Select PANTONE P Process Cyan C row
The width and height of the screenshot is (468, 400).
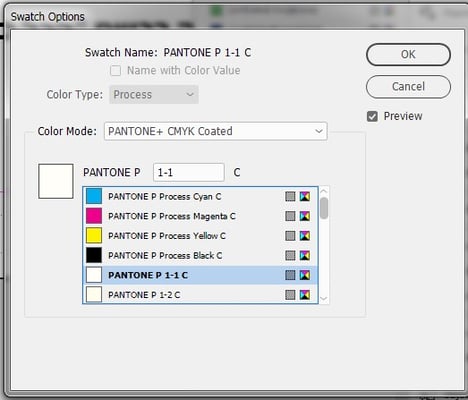tap(200, 196)
